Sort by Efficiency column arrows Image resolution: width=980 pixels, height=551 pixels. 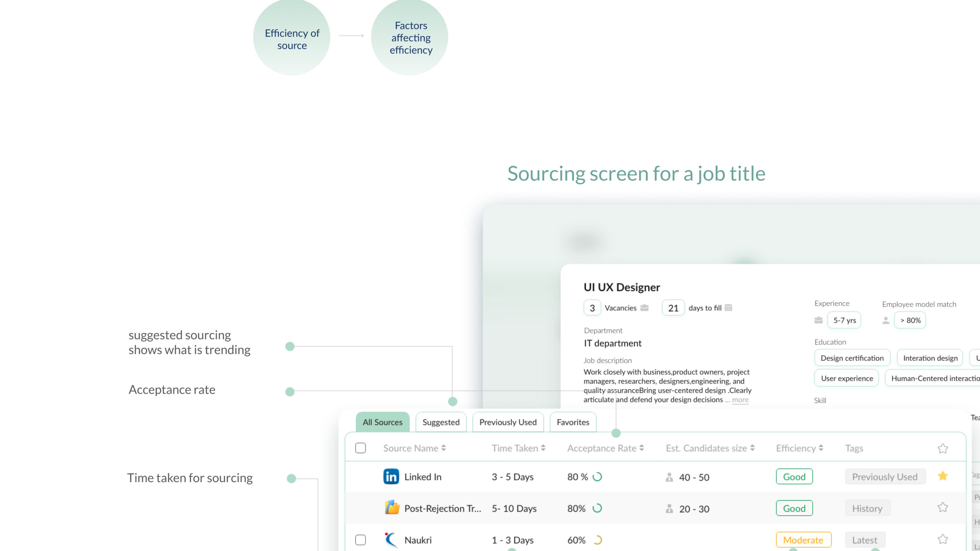tap(821, 448)
